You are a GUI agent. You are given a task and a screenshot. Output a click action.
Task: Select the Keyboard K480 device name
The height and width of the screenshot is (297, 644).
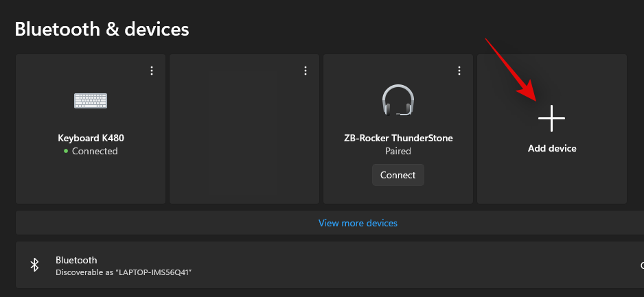91,138
